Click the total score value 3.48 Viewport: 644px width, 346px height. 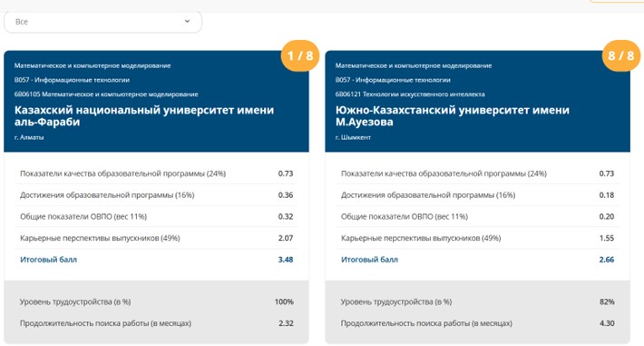[286, 260]
